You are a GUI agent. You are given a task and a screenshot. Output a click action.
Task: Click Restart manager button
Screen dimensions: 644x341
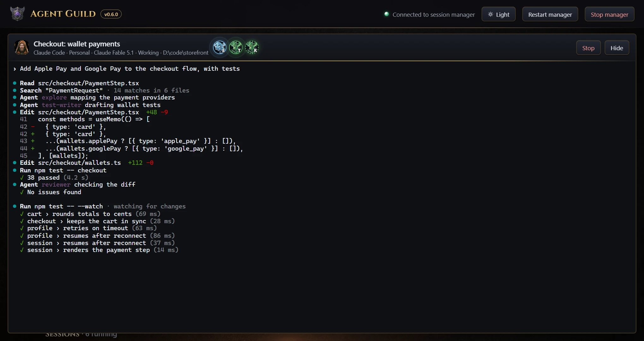point(550,14)
